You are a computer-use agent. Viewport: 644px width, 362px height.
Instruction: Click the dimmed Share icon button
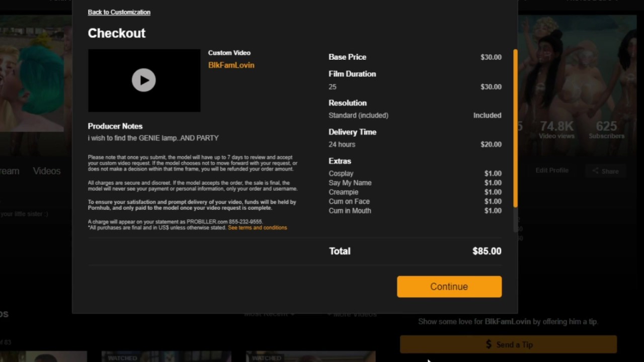tap(605, 171)
